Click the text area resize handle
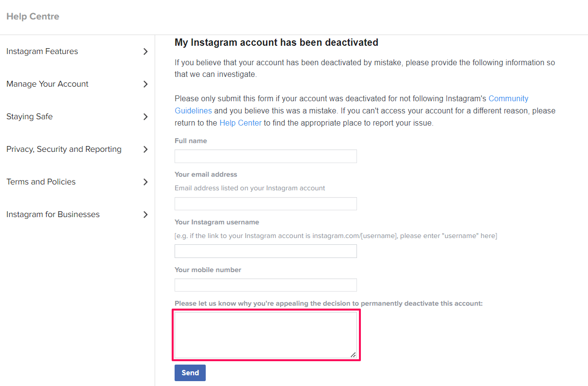 click(353, 355)
